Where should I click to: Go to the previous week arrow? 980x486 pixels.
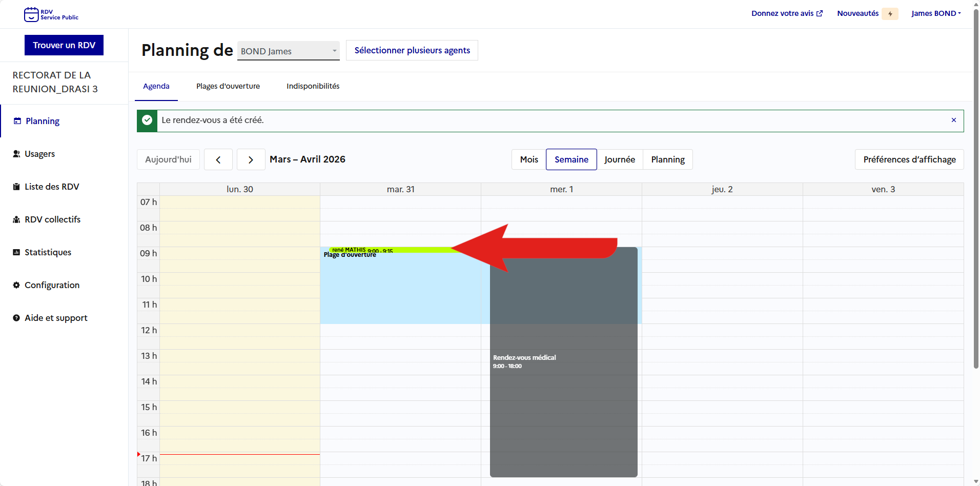coord(218,159)
